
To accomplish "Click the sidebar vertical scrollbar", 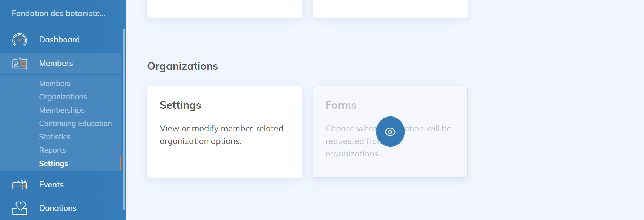I will pos(124,119).
